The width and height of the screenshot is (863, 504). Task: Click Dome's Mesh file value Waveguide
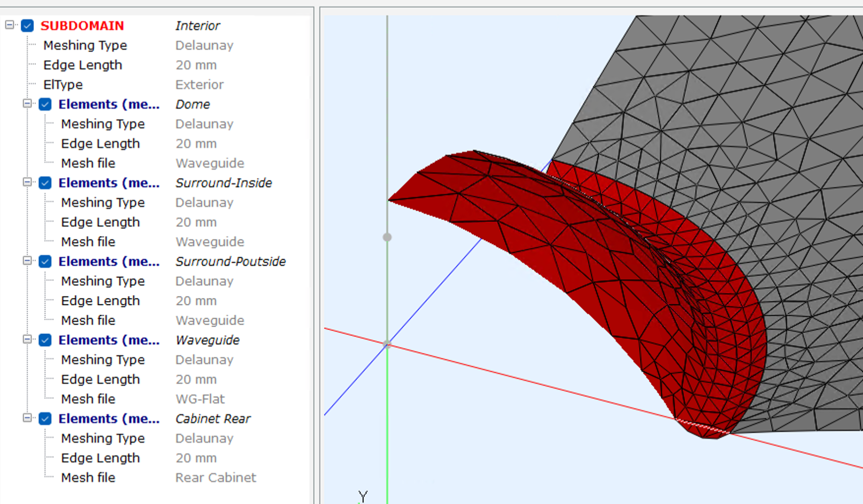210,163
